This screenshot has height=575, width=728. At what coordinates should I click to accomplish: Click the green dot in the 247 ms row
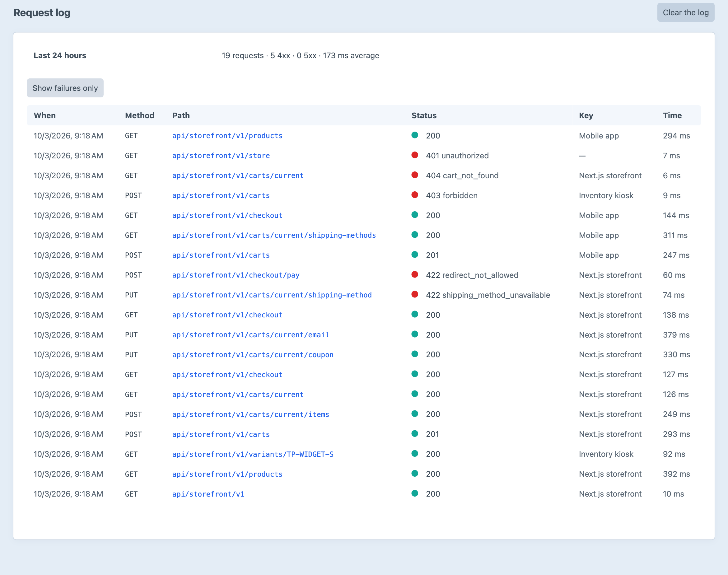pos(415,255)
